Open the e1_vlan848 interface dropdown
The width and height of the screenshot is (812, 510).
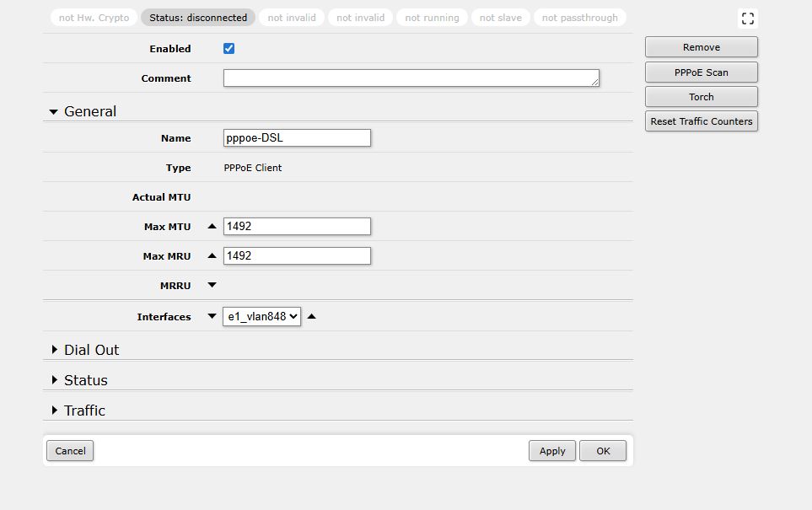point(261,316)
